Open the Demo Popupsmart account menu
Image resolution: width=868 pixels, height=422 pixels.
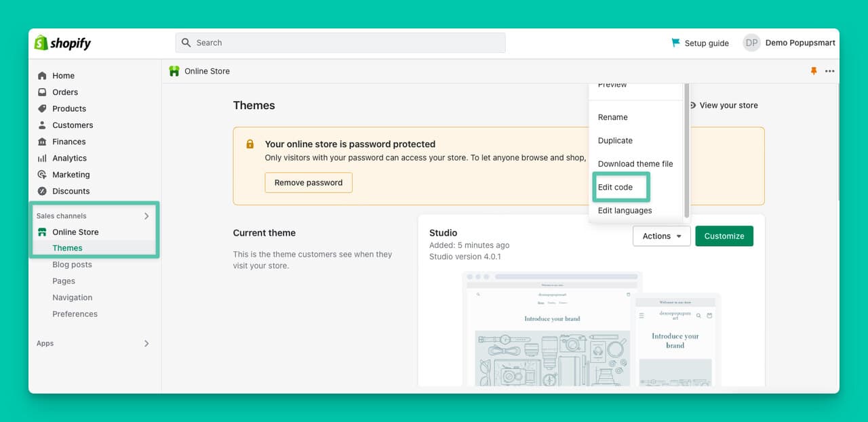coord(800,43)
